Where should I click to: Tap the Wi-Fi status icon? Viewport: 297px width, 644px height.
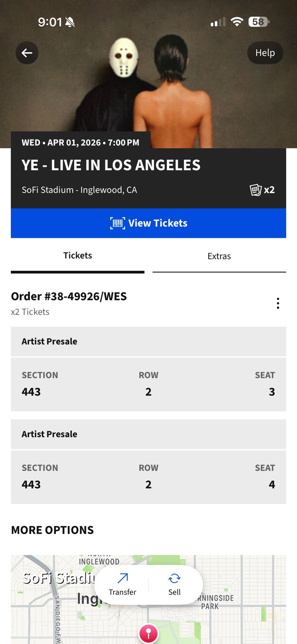pyautogui.click(x=237, y=22)
